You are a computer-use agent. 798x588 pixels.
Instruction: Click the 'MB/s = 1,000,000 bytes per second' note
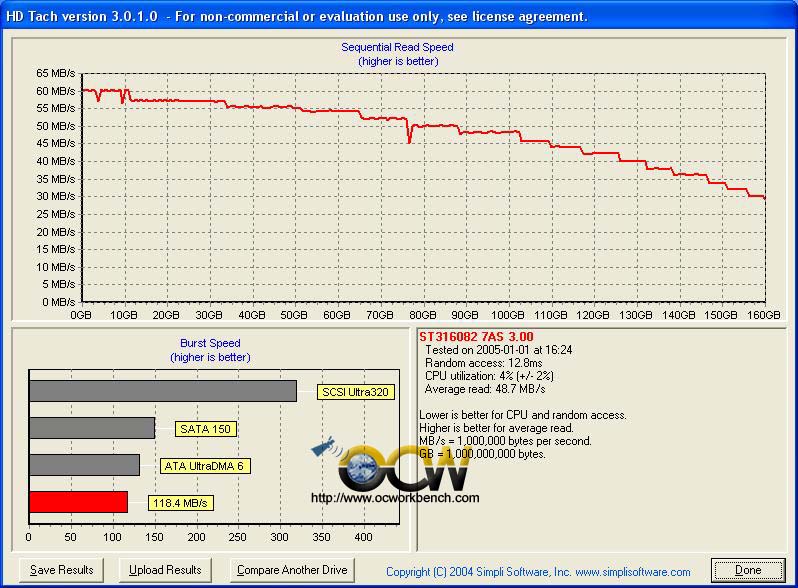[x=505, y=441]
